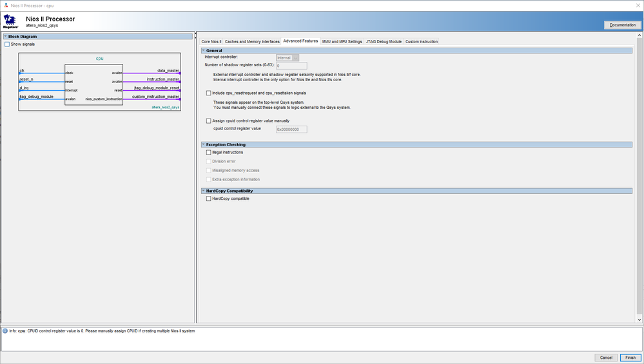Check Include cpu_resetrequest and cpu_resettaken signals
Viewport: 644px width, 364px height.
tap(209, 93)
